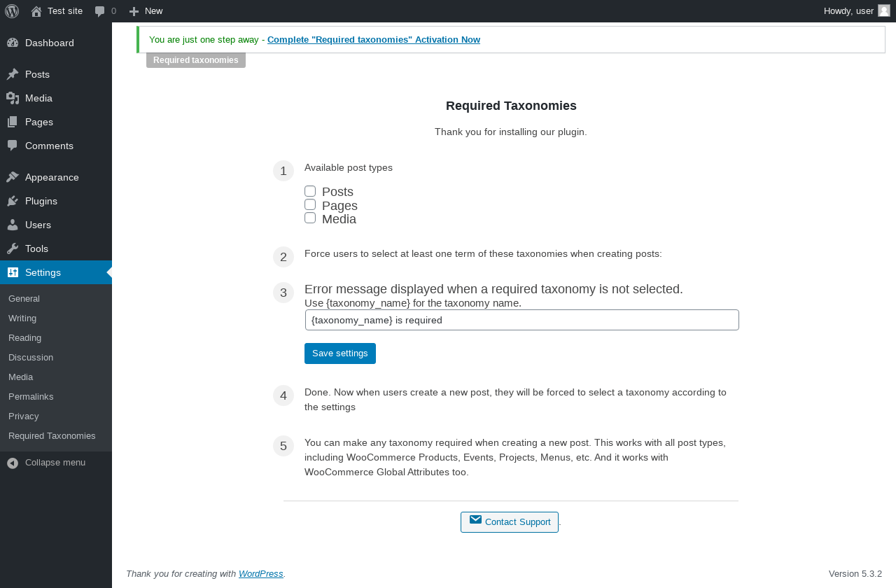The height and width of the screenshot is (588, 896).
Task: Click the New label in admin bar
Action: (153, 10)
